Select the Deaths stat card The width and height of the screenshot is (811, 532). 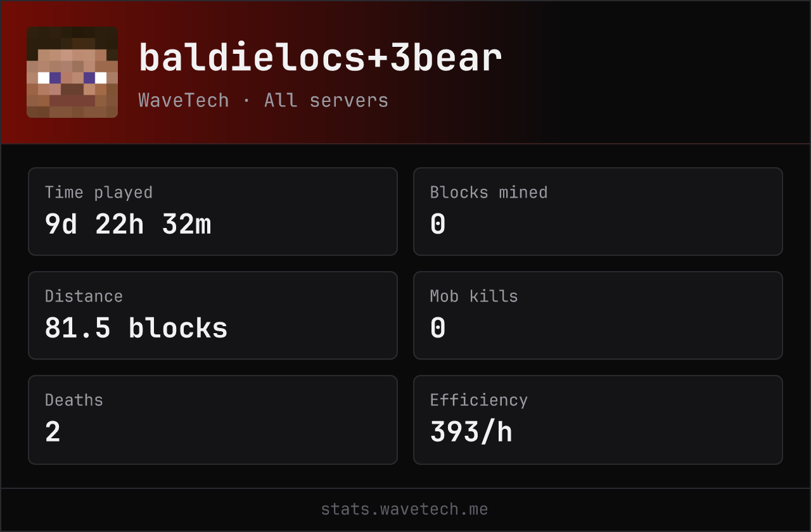tap(213, 420)
